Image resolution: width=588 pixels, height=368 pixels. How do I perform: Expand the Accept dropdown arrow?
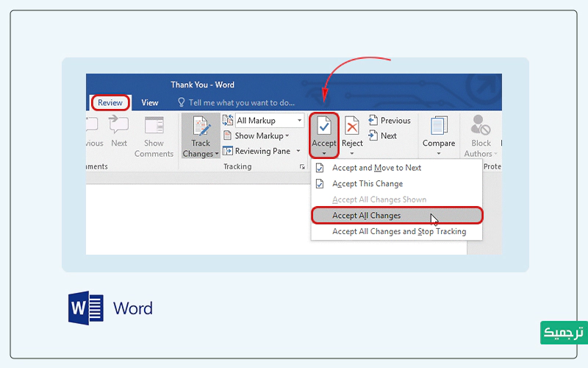pyautogui.click(x=324, y=154)
